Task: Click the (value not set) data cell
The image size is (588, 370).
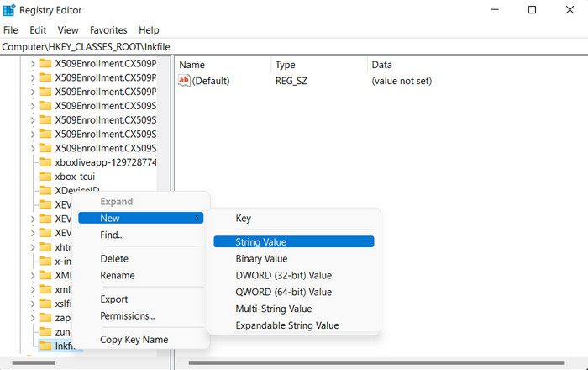Action: 402,81
